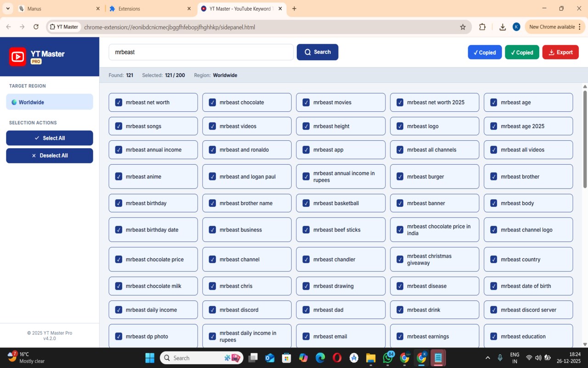
Task: Close the Extensions tab
Action: point(189,9)
